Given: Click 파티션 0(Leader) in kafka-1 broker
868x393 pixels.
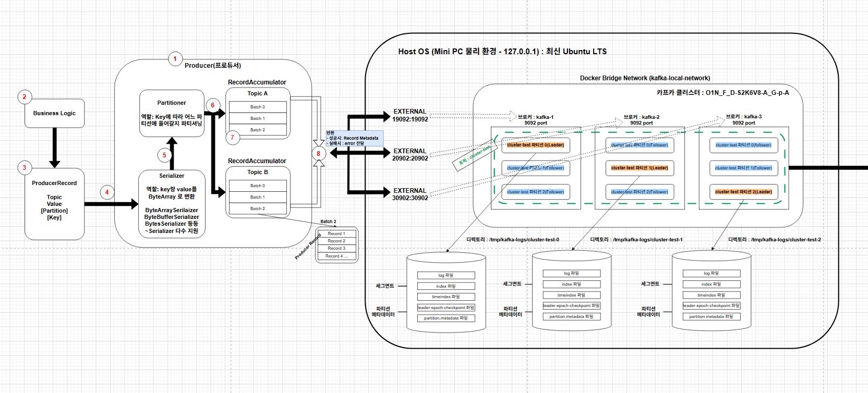Looking at the screenshot, I should coord(536,145).
